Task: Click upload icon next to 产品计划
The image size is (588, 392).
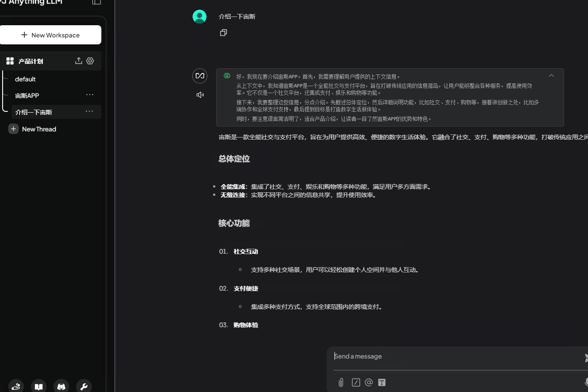Action: pos(78,61)
